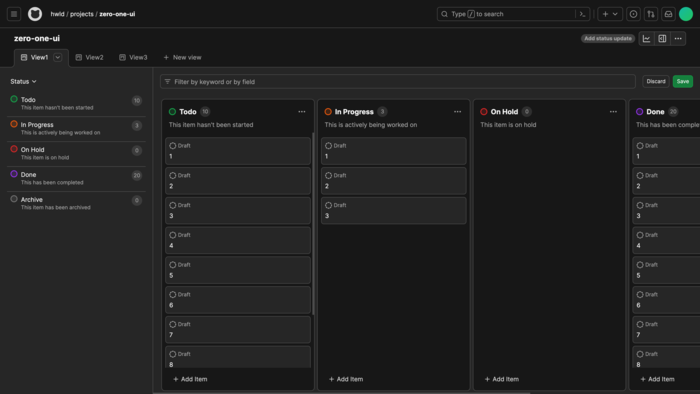Open draft card 2 in In Progress column
The height and width of the screenshot is (394, 700).
394,181
